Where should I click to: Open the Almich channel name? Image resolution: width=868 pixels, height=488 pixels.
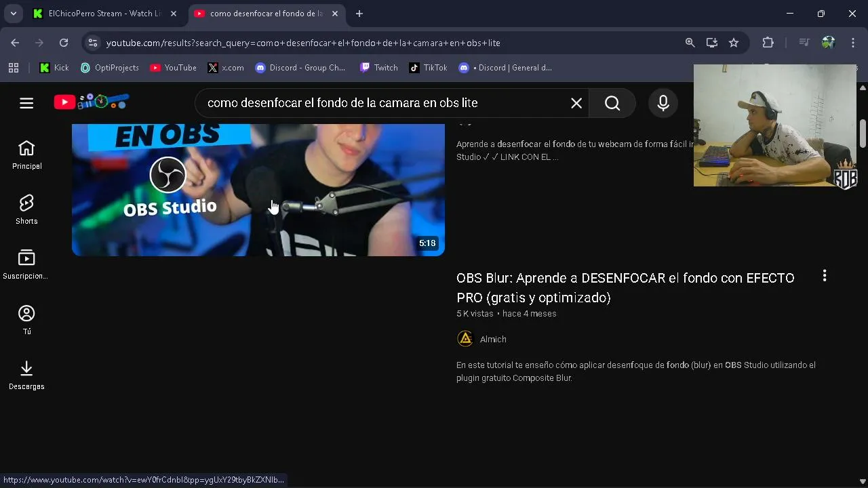[493, 339]
